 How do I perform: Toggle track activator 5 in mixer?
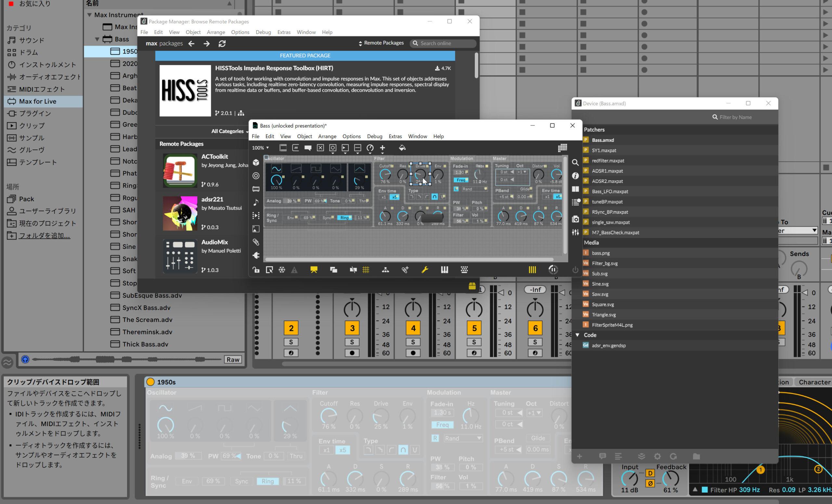point(474,328)
